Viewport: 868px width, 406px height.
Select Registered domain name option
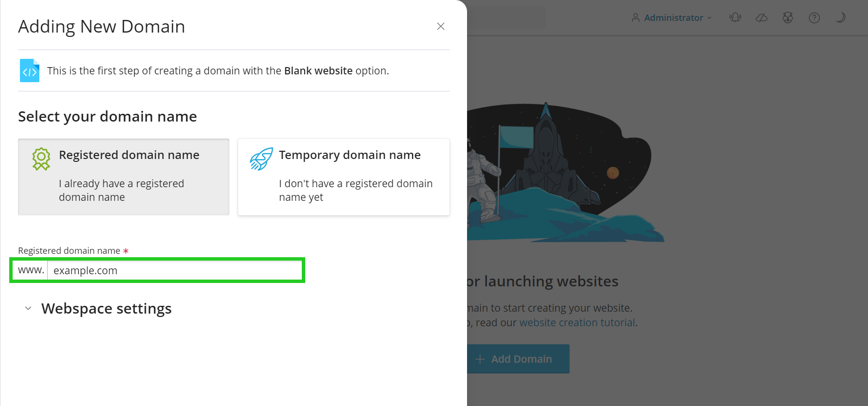(x=123, y=177)
